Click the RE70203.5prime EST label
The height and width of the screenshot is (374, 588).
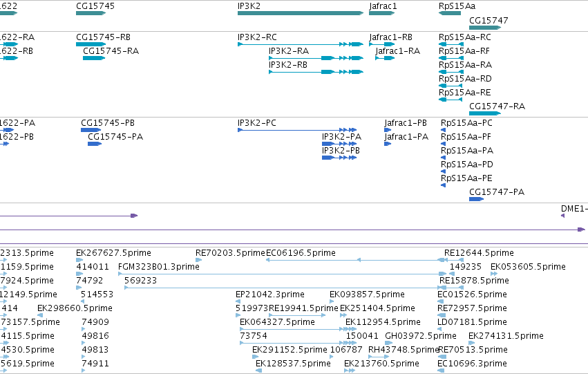point(230,253)
